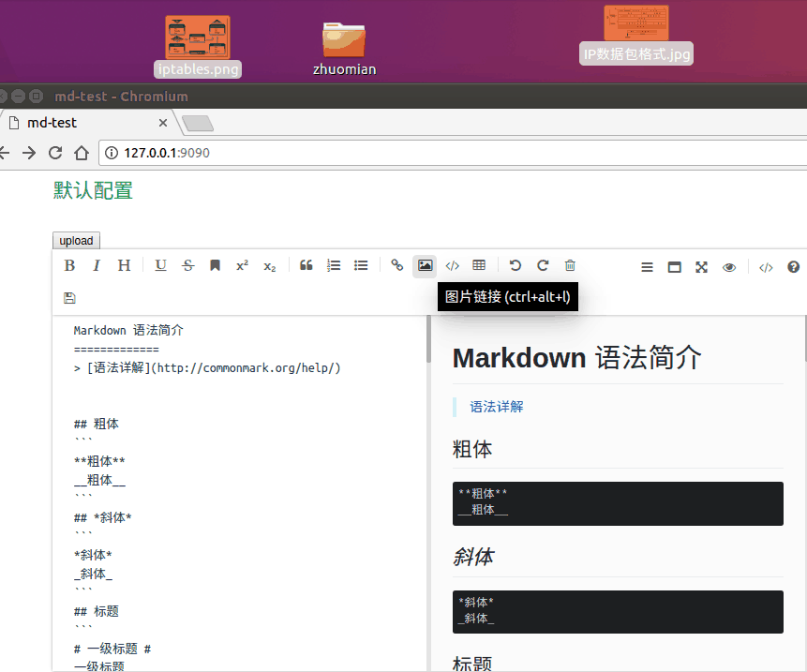The width and height of the screenshot is (807, 672).
Task: Reload the page
Action: 55,153
